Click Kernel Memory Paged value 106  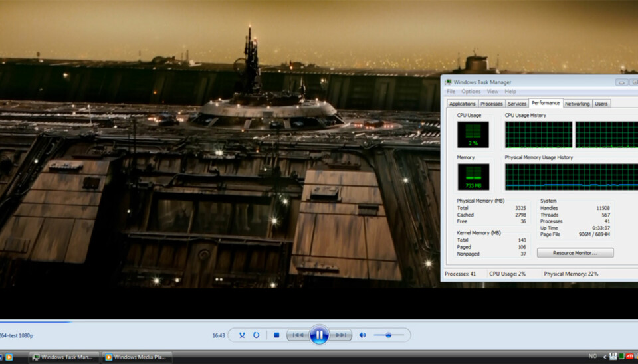click(x=522, y=247)
